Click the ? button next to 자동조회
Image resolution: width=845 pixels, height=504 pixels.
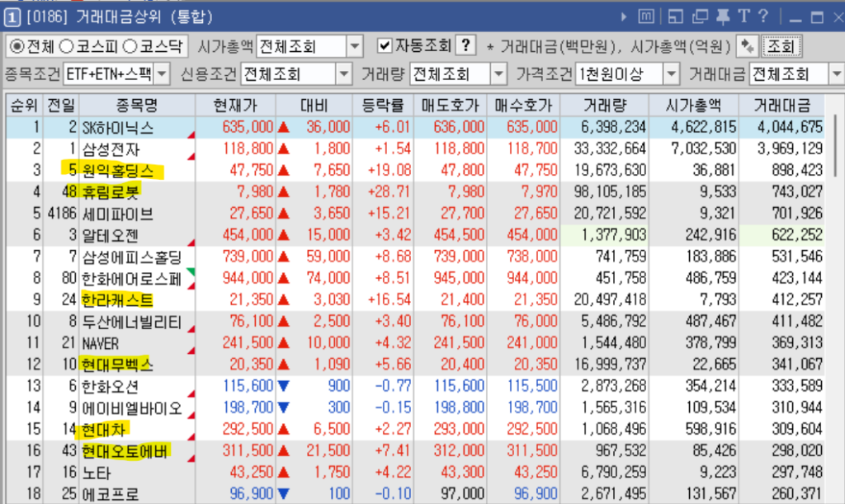[x=466, y=46]
